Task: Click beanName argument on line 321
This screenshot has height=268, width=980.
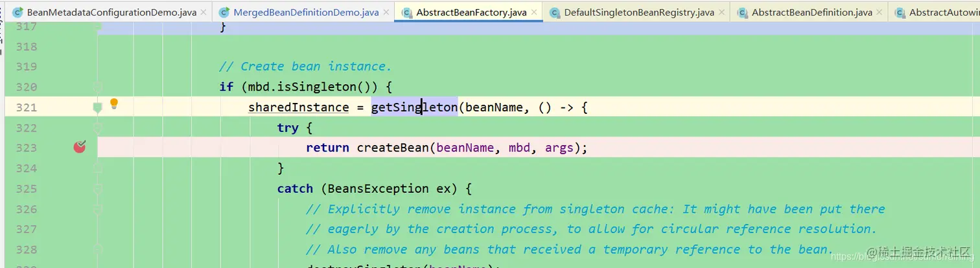Action: click(x=494, y=107)
